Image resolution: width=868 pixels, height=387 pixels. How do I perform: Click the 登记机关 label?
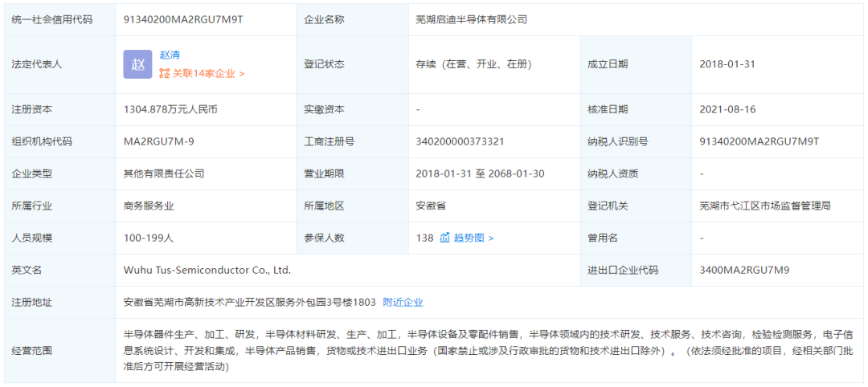[x=608, y=206]
